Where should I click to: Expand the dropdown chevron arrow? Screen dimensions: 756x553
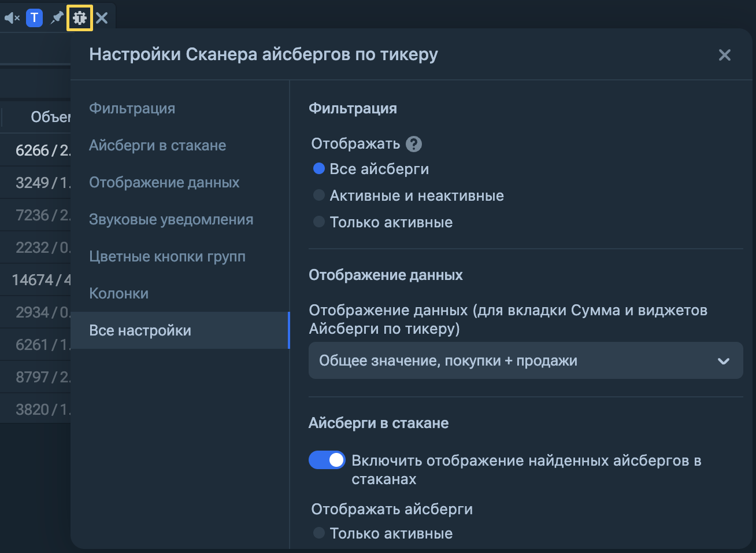[724, 361]
